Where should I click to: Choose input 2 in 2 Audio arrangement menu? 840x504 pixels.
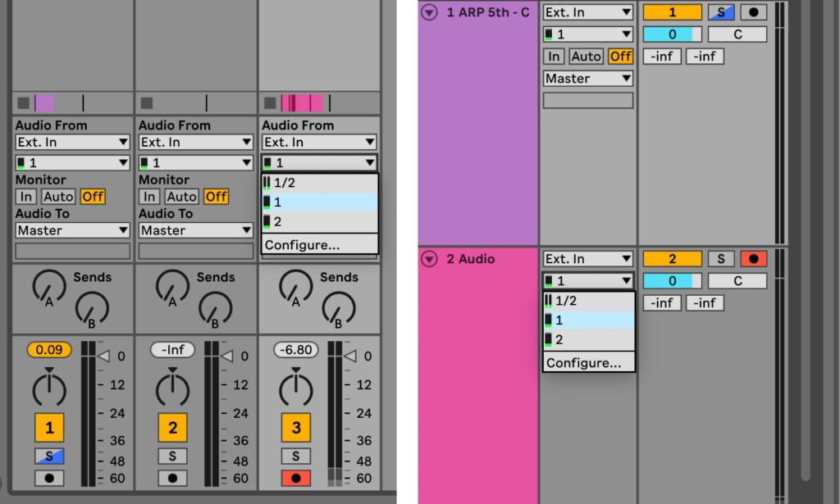click(x=589, y=339)
